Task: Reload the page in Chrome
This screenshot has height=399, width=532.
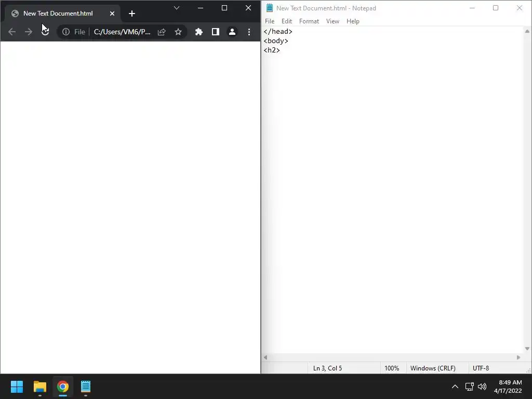Action: coord(45,32)
